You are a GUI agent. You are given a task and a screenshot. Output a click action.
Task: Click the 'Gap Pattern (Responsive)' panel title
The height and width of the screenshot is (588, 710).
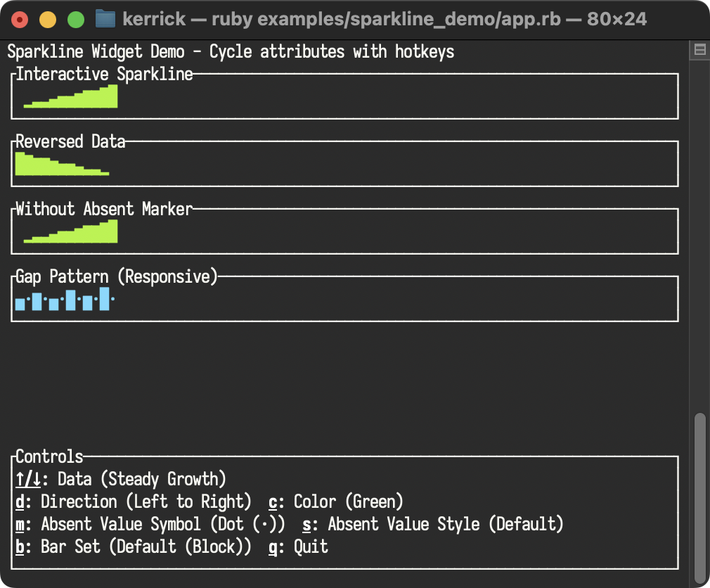click(x=117, y=277)
